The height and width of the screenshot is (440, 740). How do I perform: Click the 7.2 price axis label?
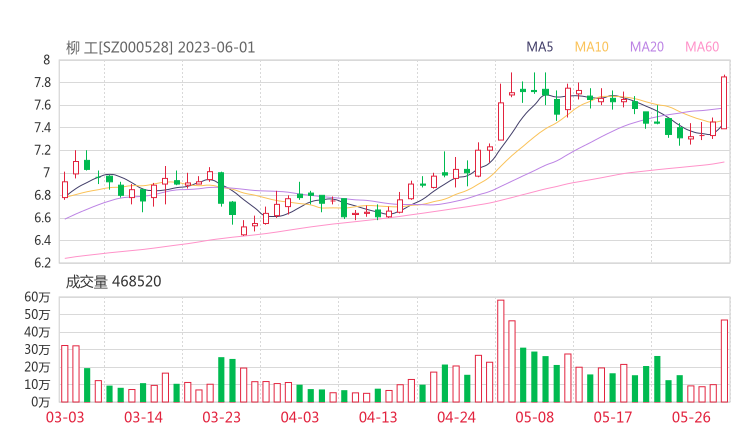(x=42, y=150)
